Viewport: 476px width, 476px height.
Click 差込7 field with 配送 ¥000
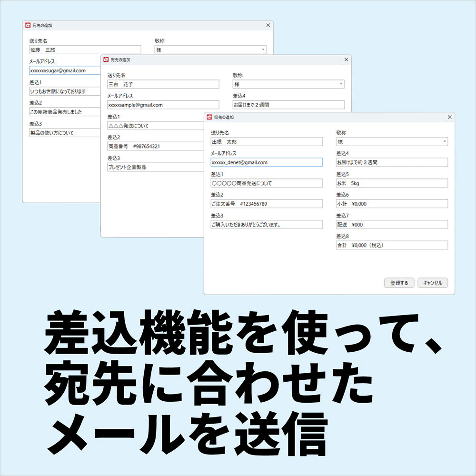392,225
